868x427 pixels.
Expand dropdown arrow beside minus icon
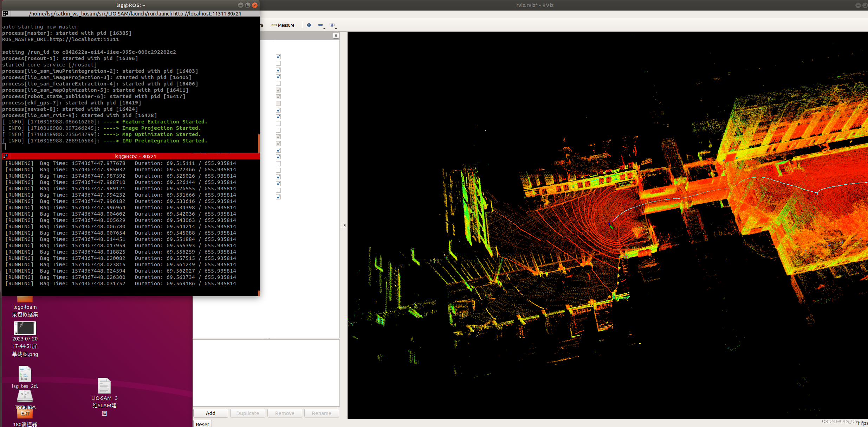tap(324, 28)
